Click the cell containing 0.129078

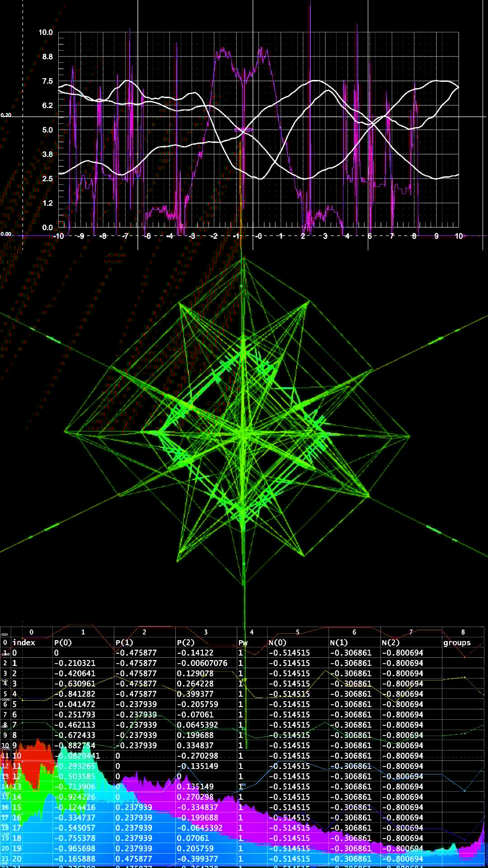195,674
